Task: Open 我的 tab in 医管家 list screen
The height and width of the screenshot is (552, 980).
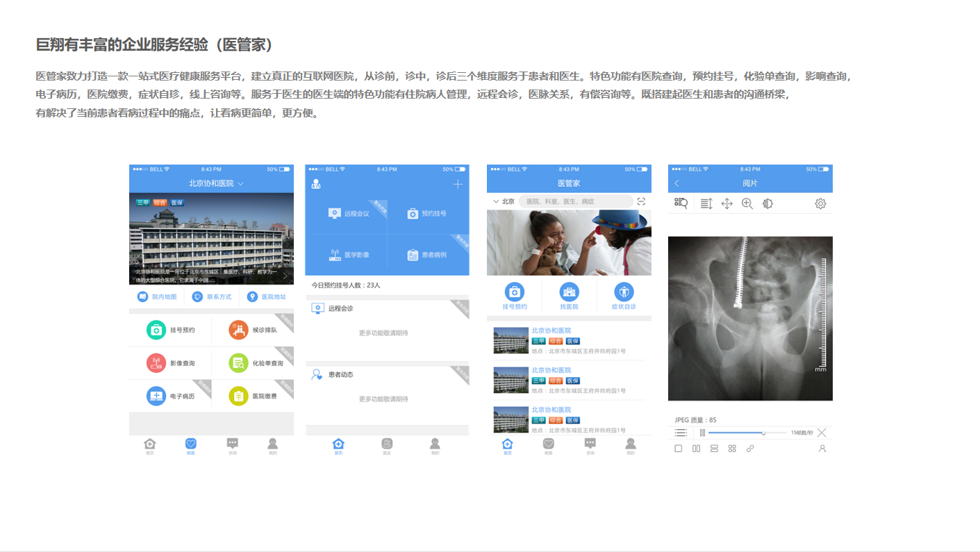Action: click(630, 445)
